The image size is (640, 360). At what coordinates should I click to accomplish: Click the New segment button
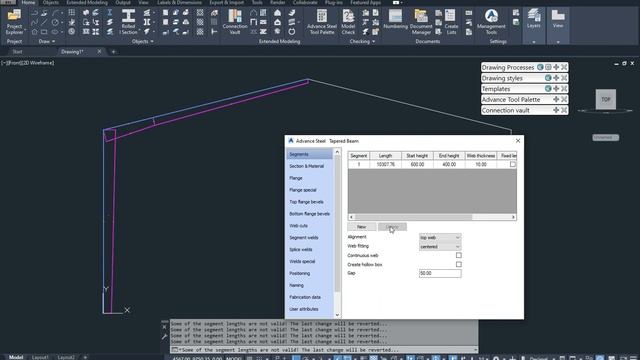tap(362, 227)
